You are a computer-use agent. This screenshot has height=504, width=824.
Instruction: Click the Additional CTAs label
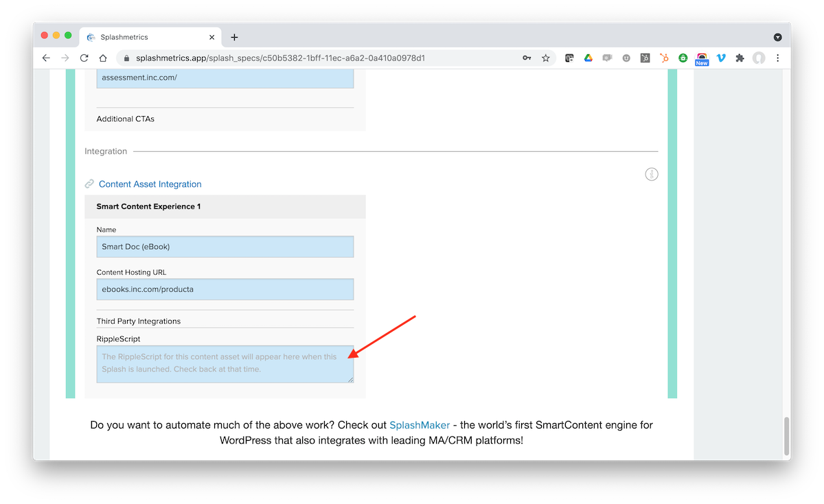[126, 119]
